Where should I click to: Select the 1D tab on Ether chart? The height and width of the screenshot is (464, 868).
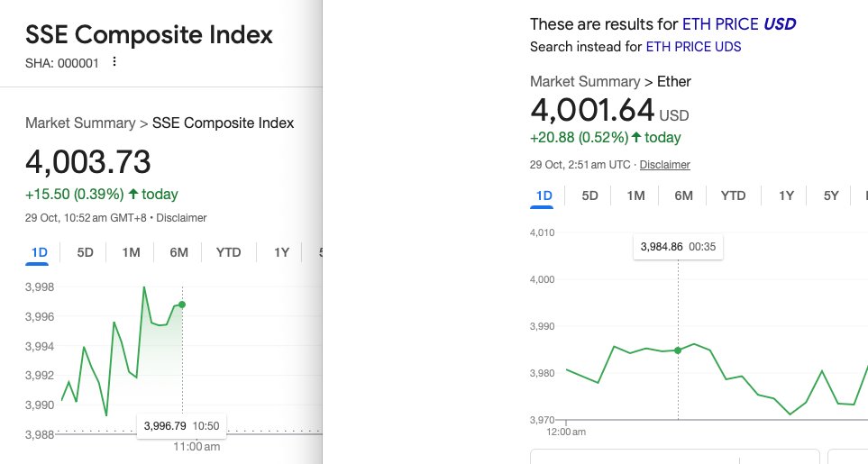coord(544,196)
